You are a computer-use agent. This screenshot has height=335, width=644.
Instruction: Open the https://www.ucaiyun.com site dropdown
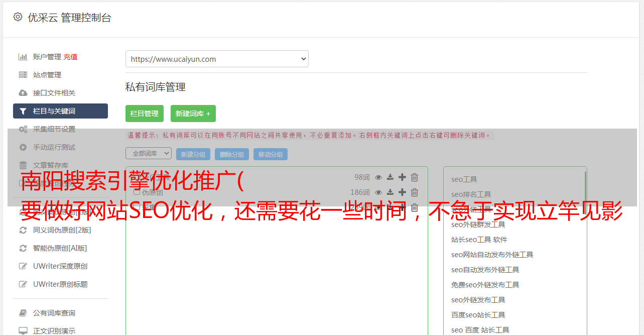point(217,59)
